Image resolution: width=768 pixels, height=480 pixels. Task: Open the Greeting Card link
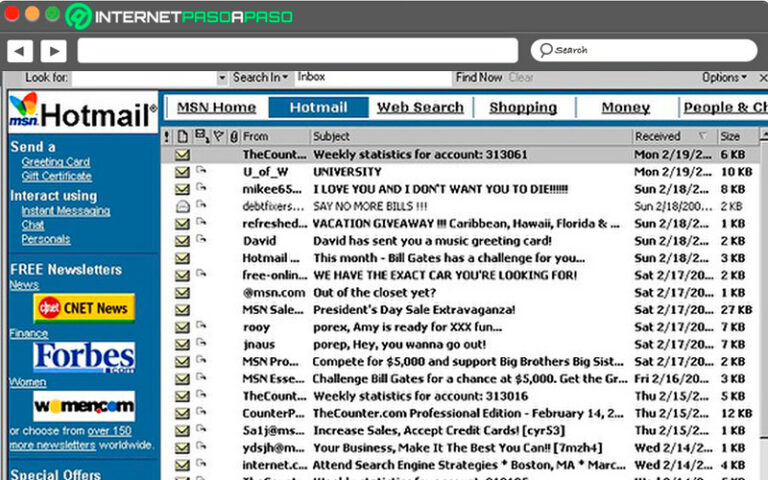pos(55,162)
